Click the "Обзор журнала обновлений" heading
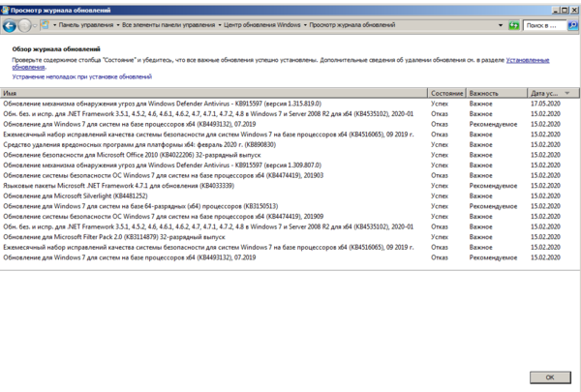The width and height of the screenshot is (581, 392). pos(56,49)
